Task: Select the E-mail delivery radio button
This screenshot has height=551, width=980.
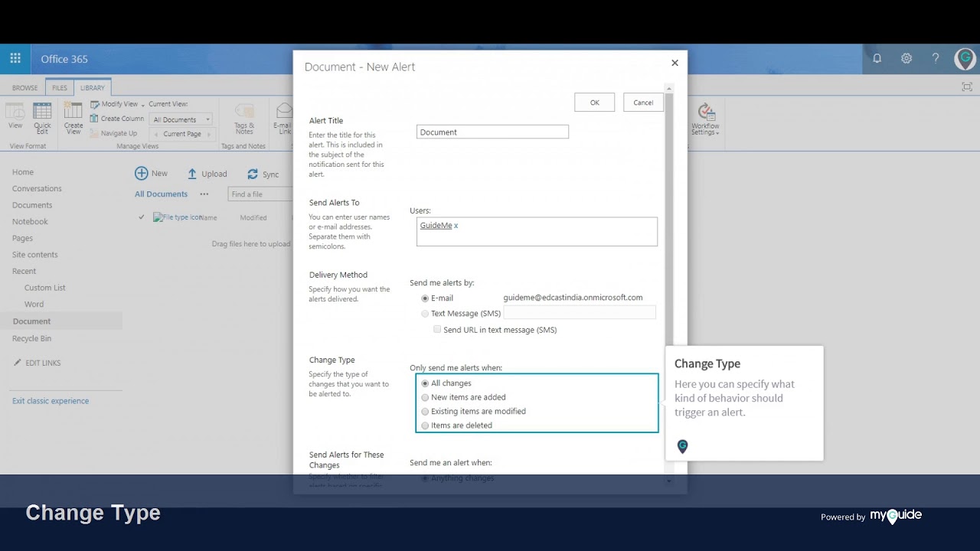Action: 425,298
